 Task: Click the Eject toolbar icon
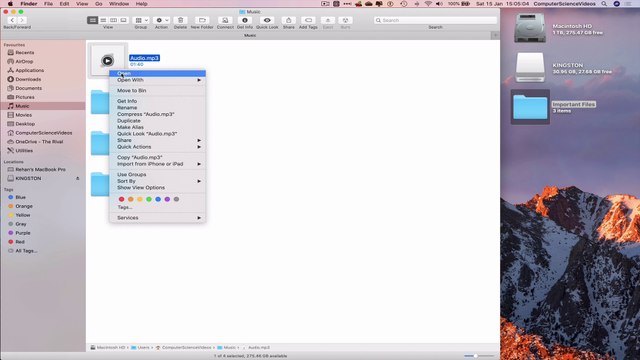point(328,20)
